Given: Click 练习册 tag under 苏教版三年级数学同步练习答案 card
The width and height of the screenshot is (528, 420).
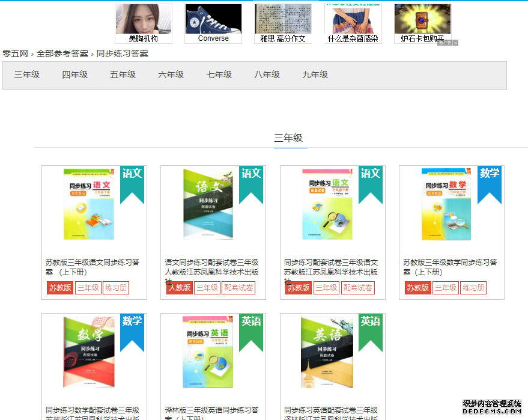Looking at the screenshot, I should coord(473,288).
